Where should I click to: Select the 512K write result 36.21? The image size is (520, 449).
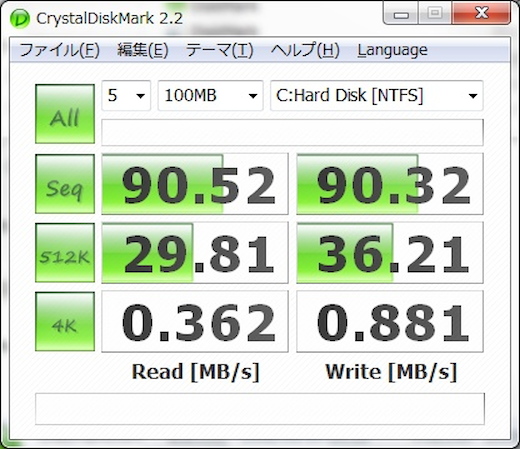pos(390,253)
